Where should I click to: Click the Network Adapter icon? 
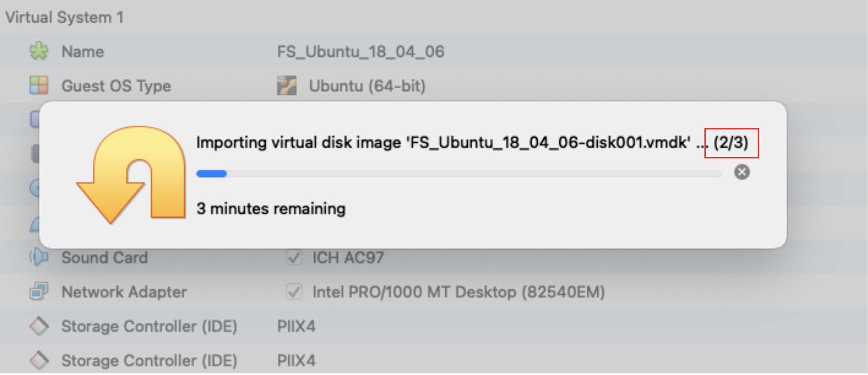[39, 292]
